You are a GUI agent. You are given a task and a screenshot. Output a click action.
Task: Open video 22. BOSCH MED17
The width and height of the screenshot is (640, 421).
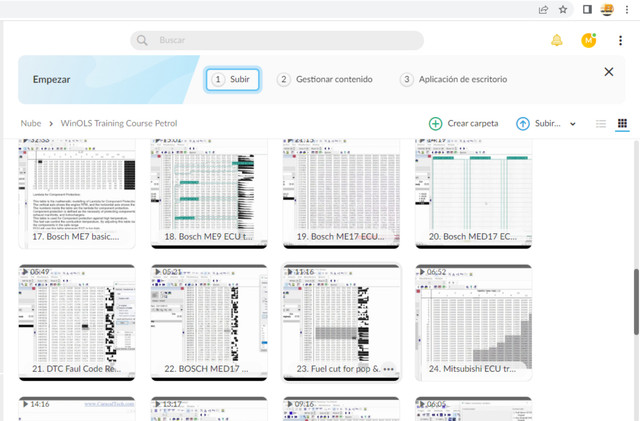coord(209,323)
